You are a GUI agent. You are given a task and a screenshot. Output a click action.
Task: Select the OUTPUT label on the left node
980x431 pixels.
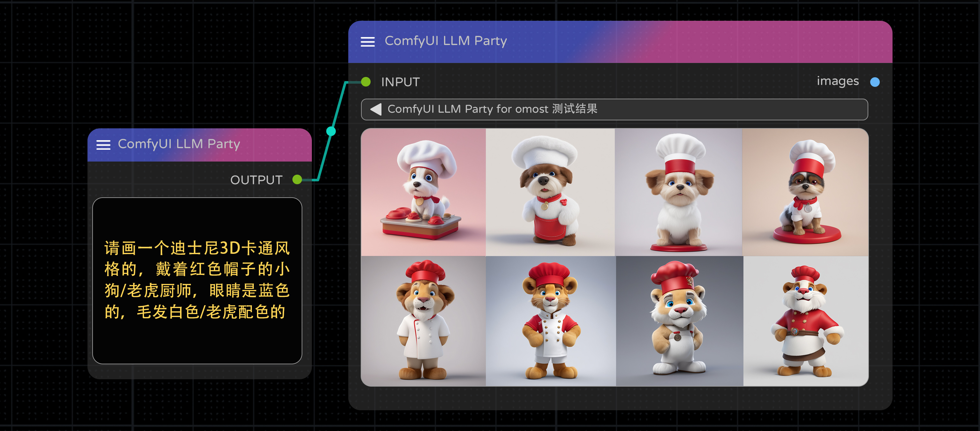pyautogui.click(x=256, y=179)
